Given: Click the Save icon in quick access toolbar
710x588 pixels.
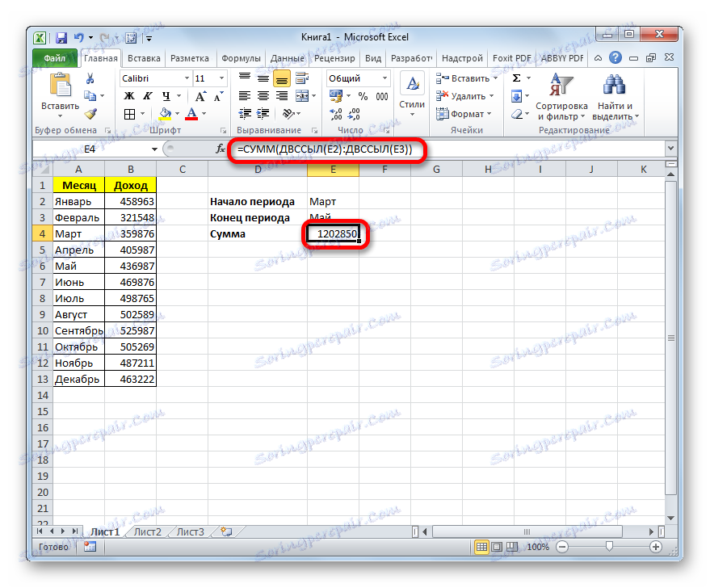Looking at the screenshot, I should (x=61, y=38).
